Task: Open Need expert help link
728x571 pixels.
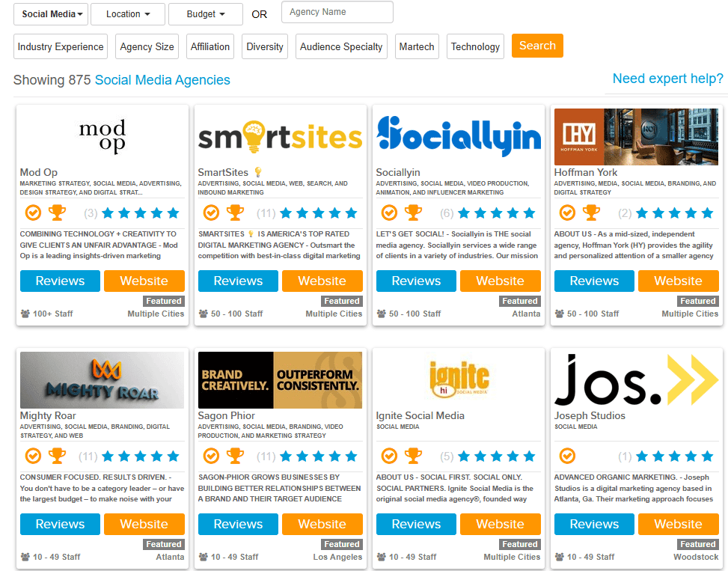Action: point(667,79)
